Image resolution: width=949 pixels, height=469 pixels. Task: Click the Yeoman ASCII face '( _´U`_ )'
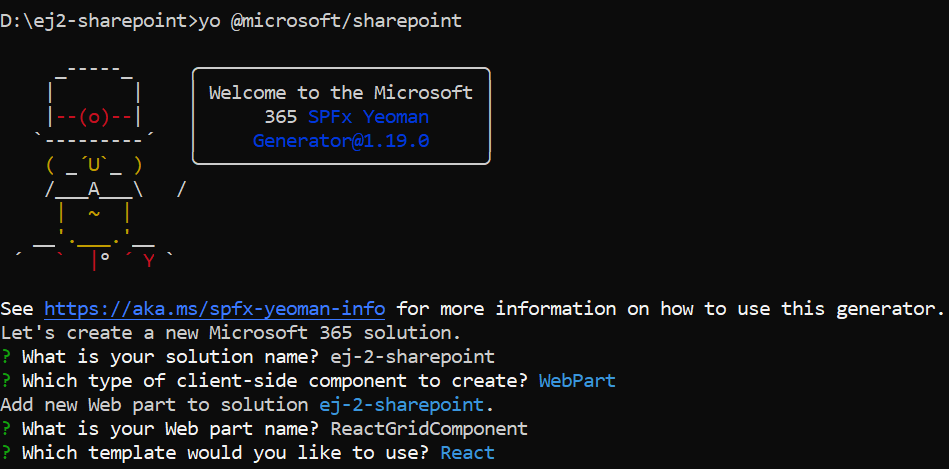[x=94, y=165]
